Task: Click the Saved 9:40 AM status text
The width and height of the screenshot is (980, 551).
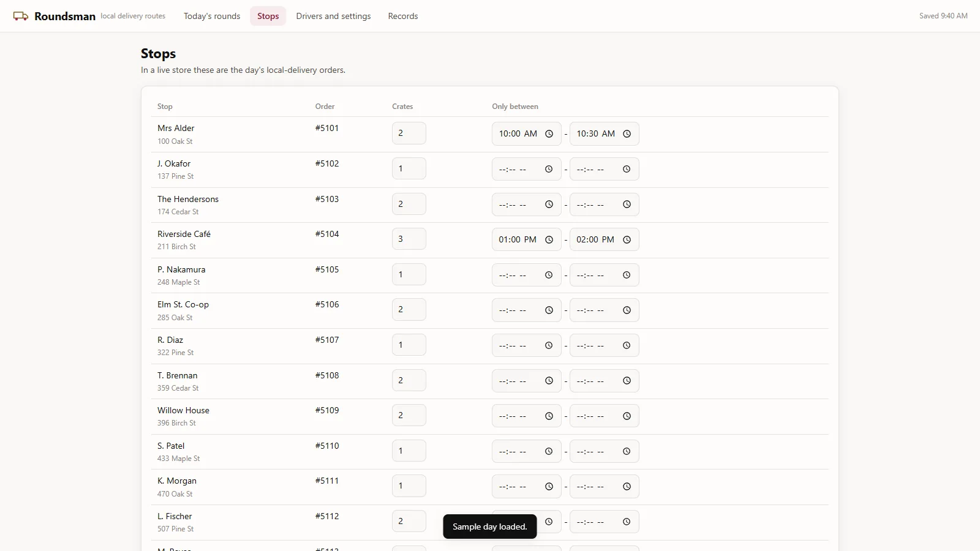Action: [x=943, y=16]
